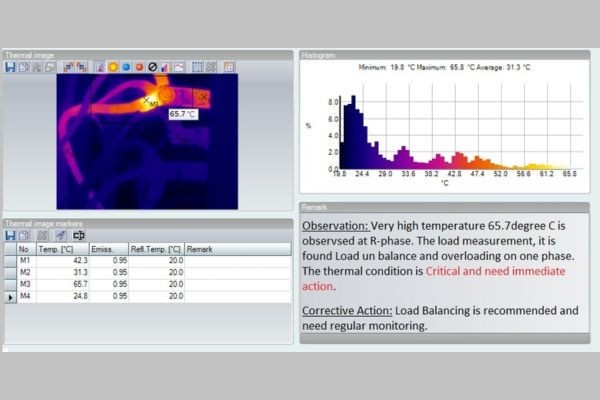Select the blue circle cold-spot tool
Screen dimensions: 600x400
126,67
